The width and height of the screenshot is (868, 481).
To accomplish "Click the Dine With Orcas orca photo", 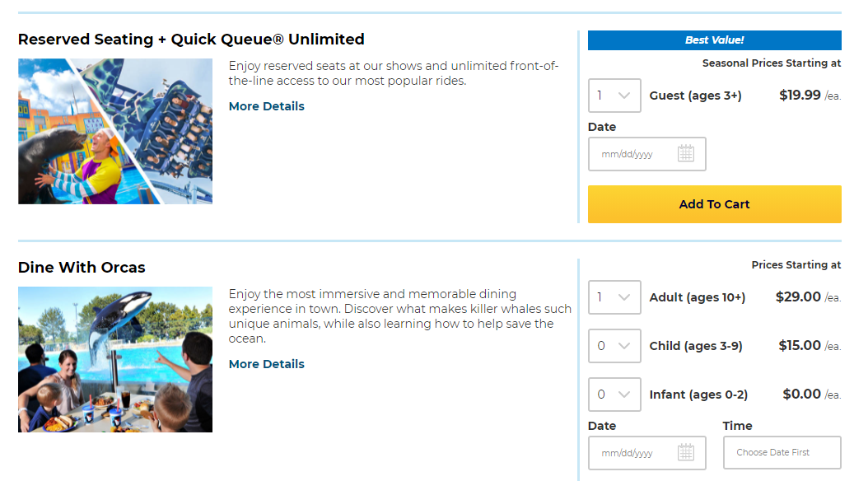I will pos(114,360).
